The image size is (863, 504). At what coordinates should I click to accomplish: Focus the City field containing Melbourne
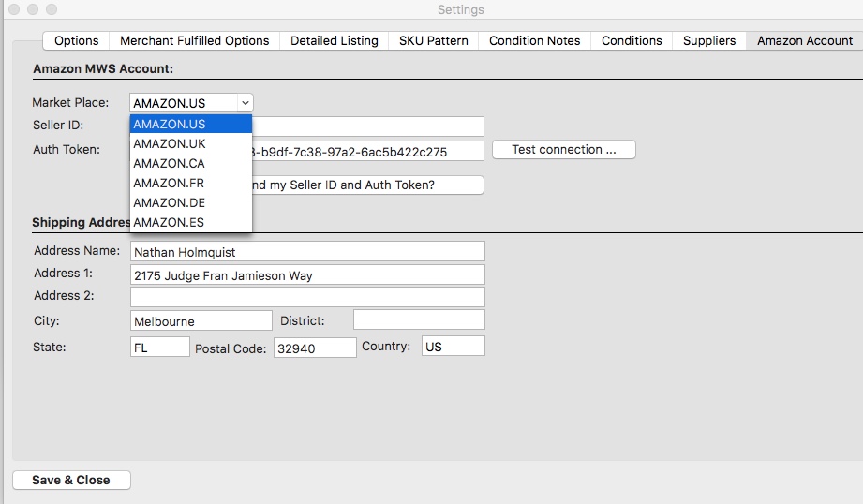pos(201,321)
